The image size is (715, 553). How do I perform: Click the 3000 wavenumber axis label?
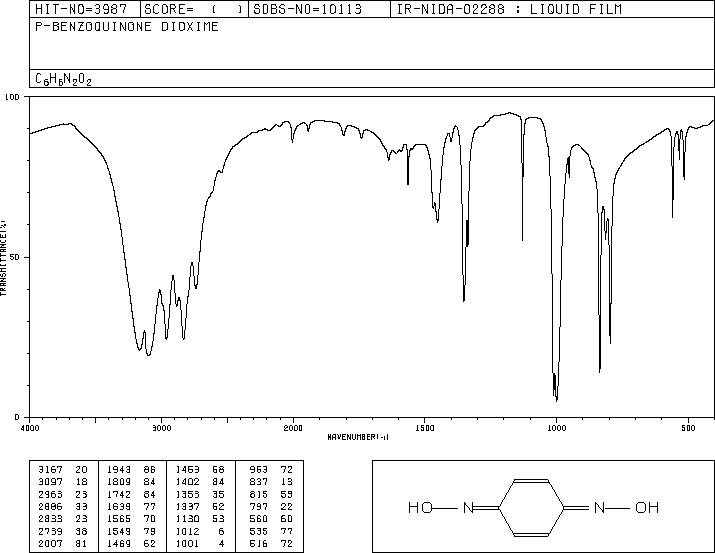click(161, 428)
